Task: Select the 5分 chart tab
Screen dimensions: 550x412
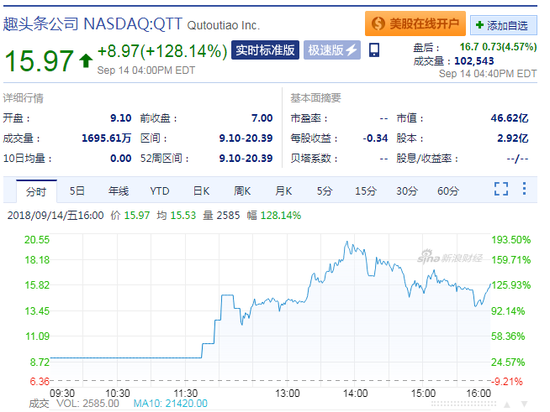Action: 324,191
